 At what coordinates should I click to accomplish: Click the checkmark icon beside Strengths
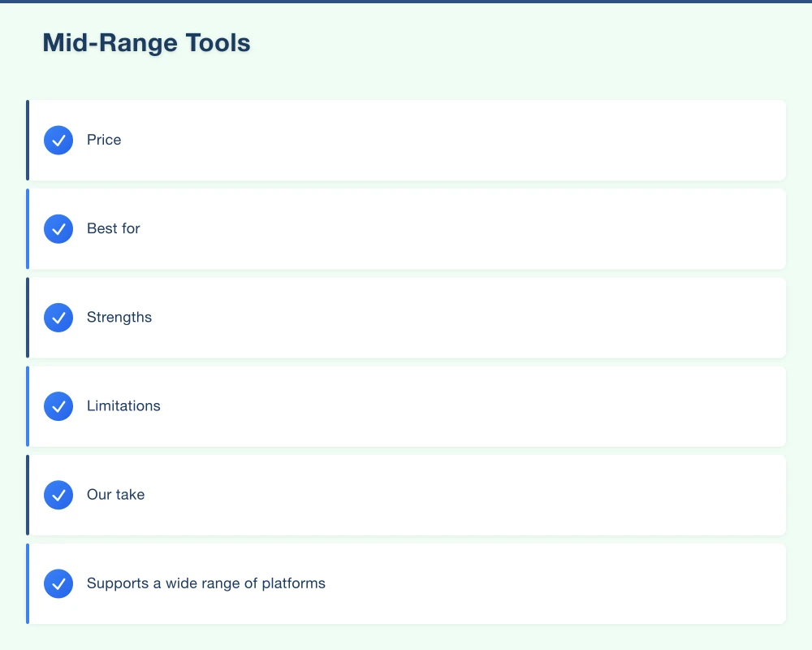(x=58, y=317)
